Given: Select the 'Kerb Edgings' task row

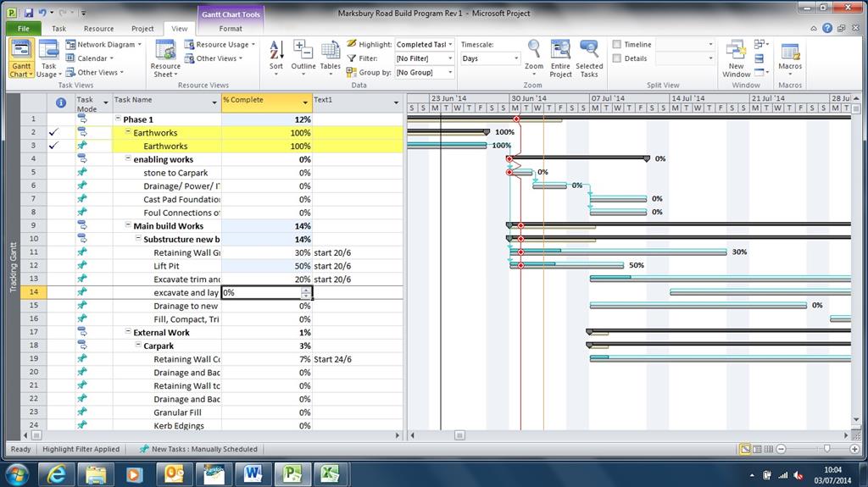Looking at the screenshot, I should 179,425.
